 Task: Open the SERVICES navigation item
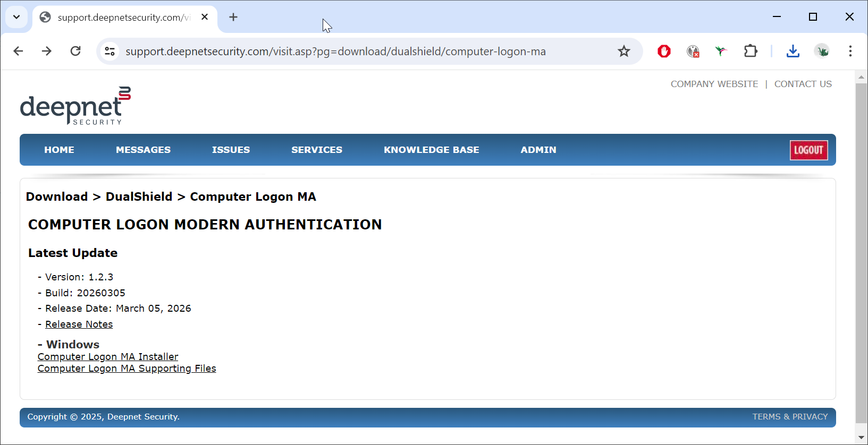pos(316,150)
